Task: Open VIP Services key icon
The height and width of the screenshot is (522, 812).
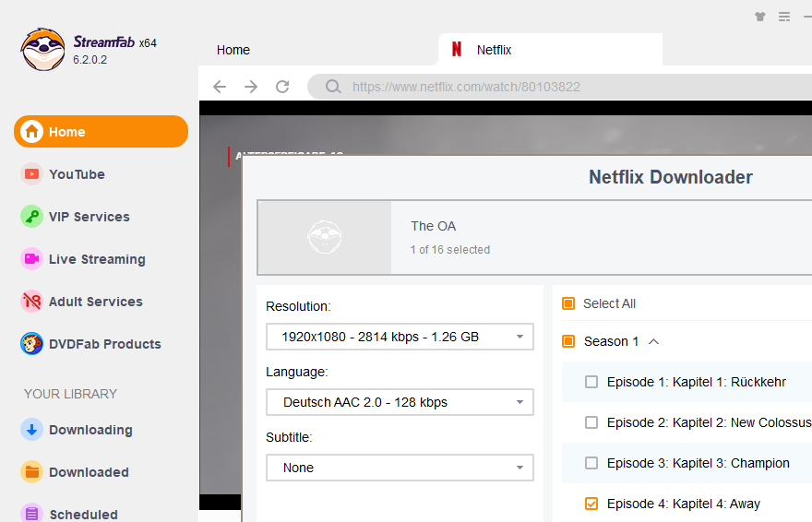Action: pos(32,217)
